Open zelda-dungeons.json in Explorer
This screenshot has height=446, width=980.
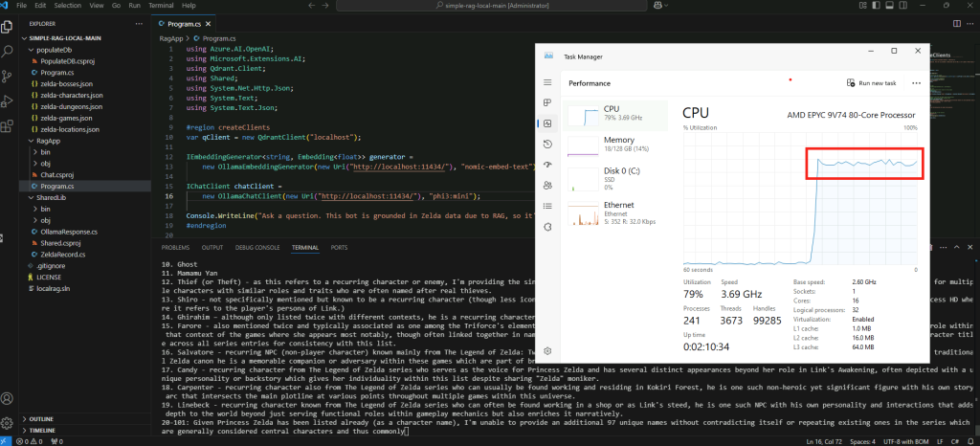(71, 107)
